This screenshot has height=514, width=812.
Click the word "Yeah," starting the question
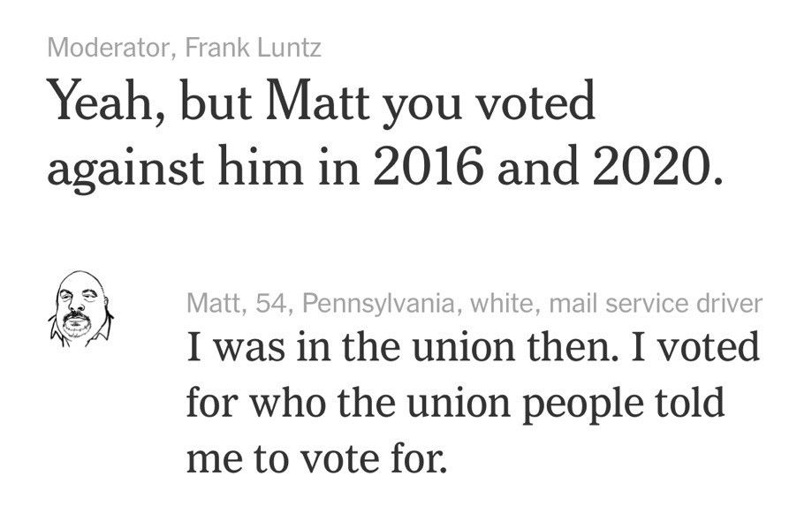pyautogui.click(x=106, y=102)
